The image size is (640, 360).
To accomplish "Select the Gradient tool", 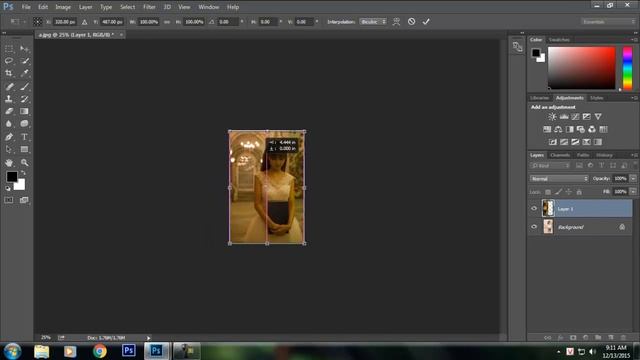I will 24,111.
